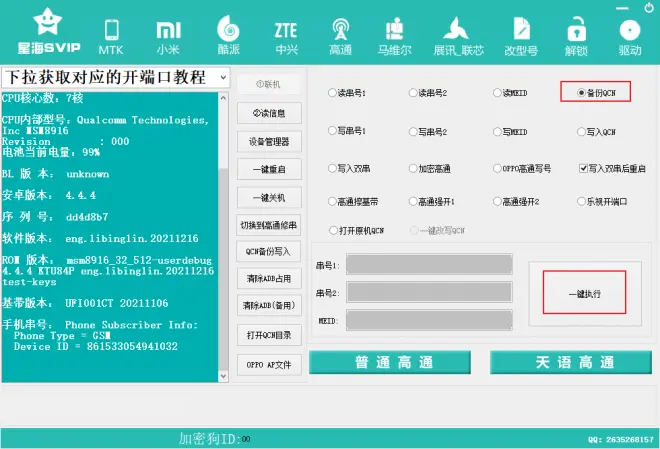Select the 读串号1 radio button

[x=332, y=93]
